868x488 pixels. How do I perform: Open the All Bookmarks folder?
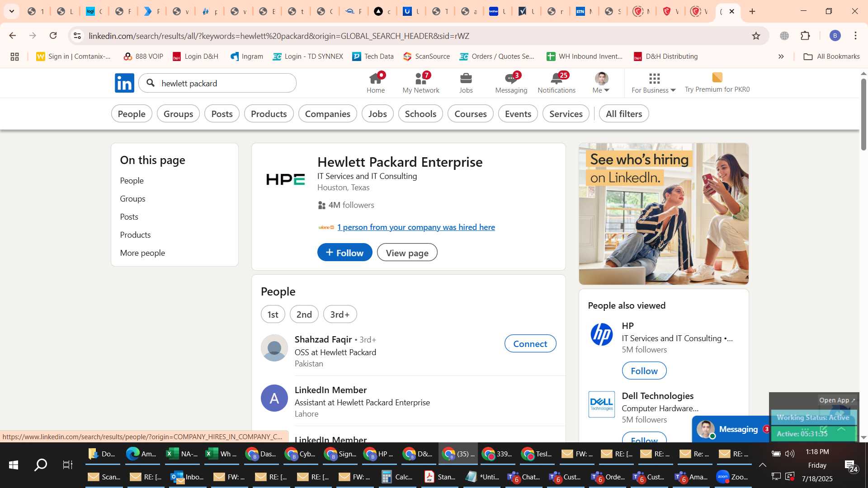pyautogui.click(x=832, y=56)
